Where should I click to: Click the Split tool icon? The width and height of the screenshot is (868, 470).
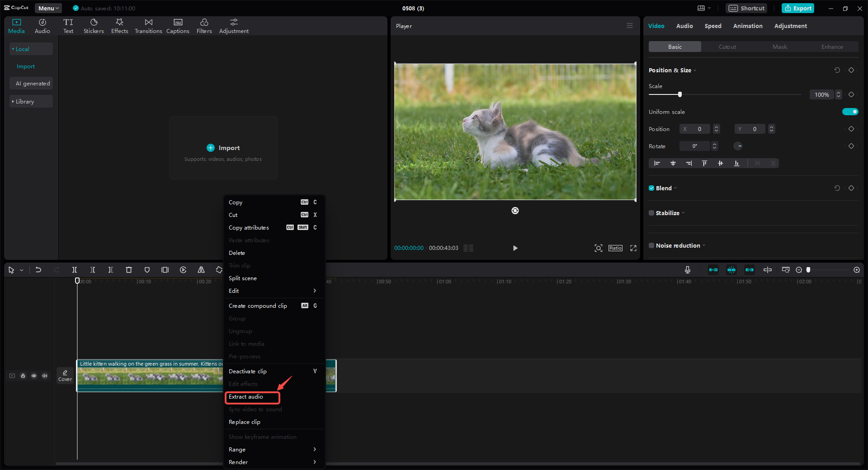(x=75, y=270)
